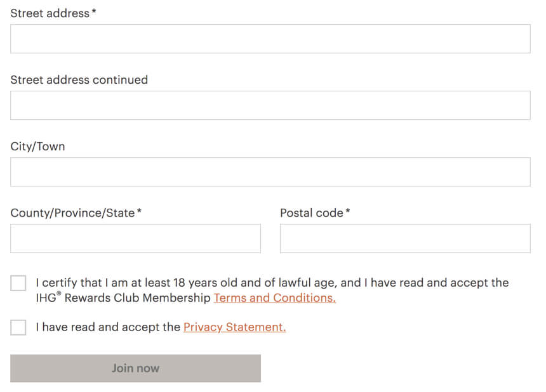Check the 18 years old certification checkbox
The width and height of the screenshot is (546, 392).
tap(18, 283)
